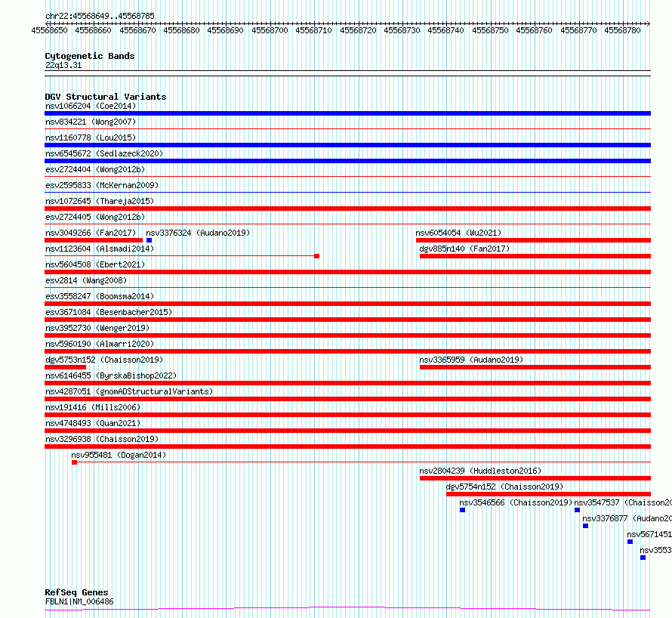Click the blue nsv3376877 Audano2019 marker

point(585,526)
